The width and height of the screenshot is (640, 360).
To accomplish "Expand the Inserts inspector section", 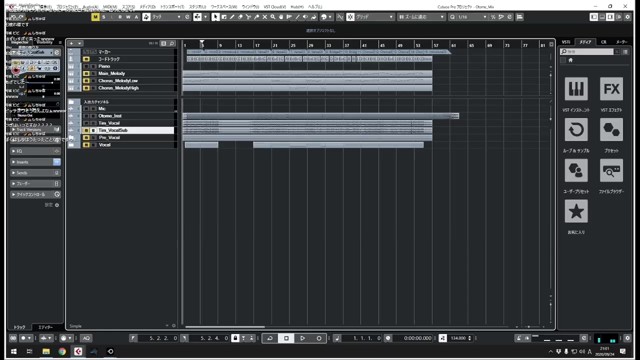I will click(35, 162).
